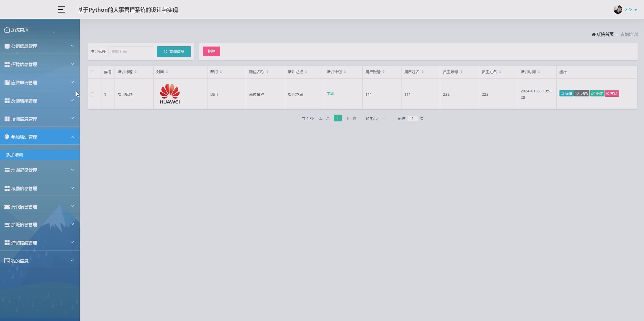
Task: Expand 反馈结果管理 chevron
Action: click(x=72, y=100)
